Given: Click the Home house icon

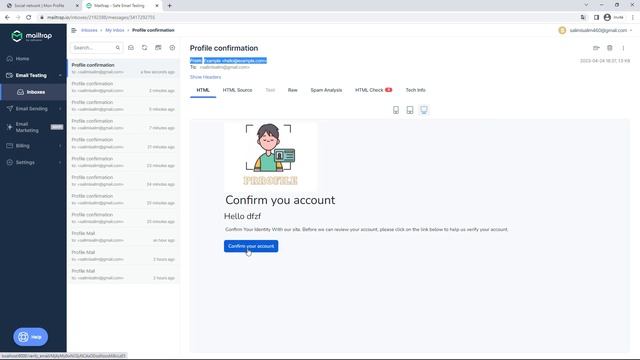Looking at the screenshot, I should (x=10, y=59).
